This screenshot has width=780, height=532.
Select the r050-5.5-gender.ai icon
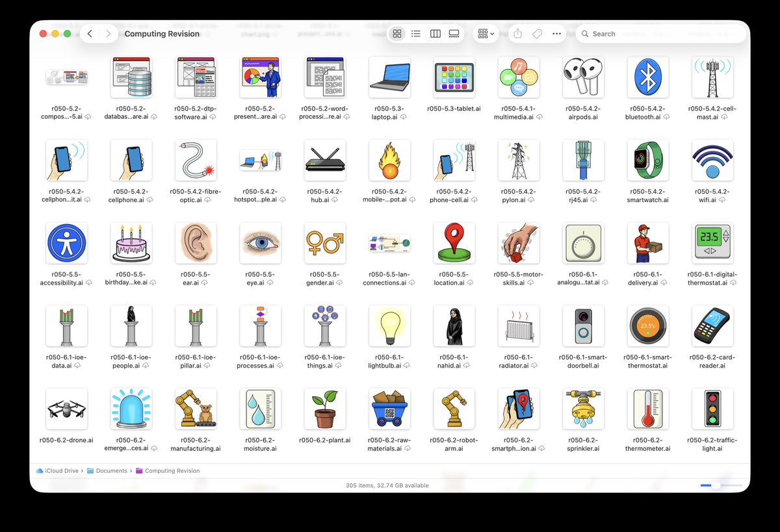click(325, 244)
